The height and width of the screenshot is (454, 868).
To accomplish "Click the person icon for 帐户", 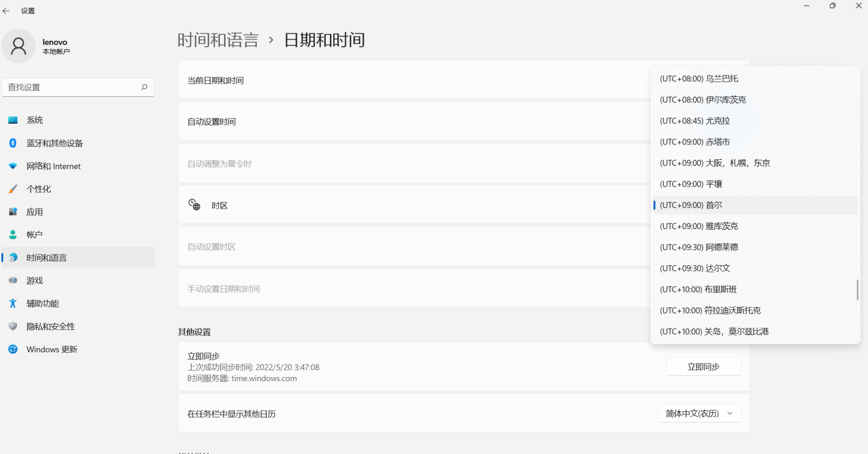I will coord(13,235).
